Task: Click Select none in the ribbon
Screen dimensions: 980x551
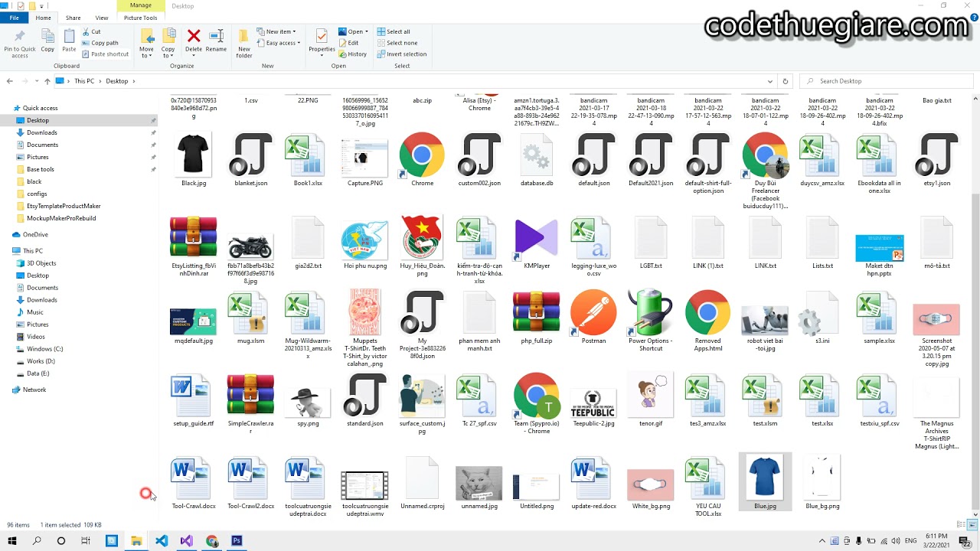Action: click(x=397, y=43)
